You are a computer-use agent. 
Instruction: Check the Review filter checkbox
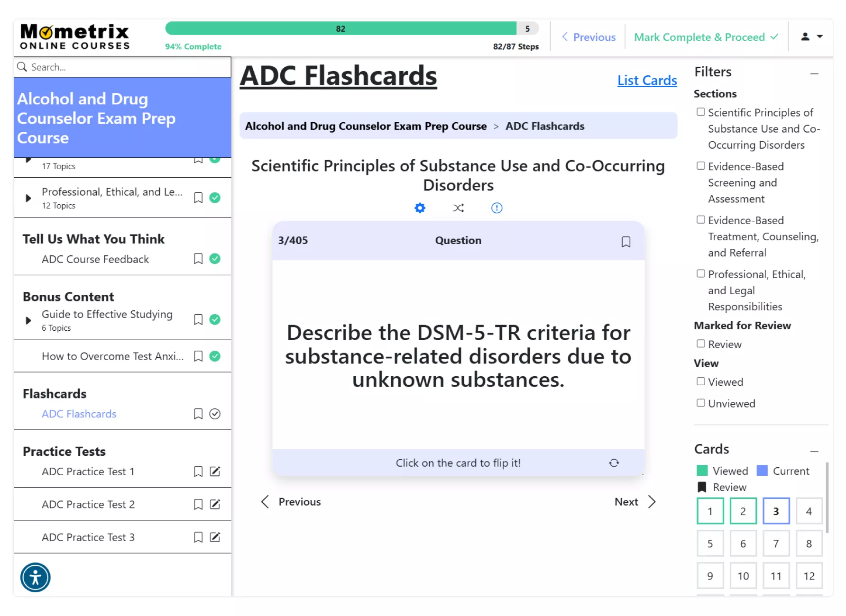click(x=700, y=344)
